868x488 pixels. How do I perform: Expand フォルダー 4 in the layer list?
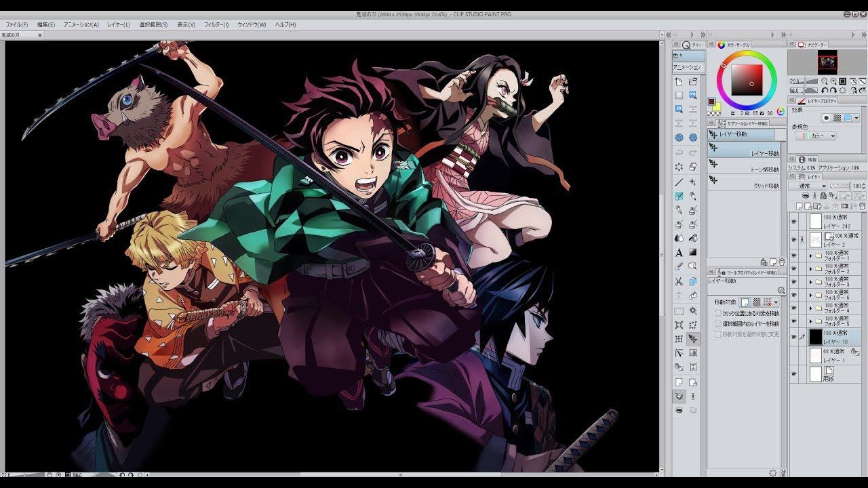click(x=810, y=308)
